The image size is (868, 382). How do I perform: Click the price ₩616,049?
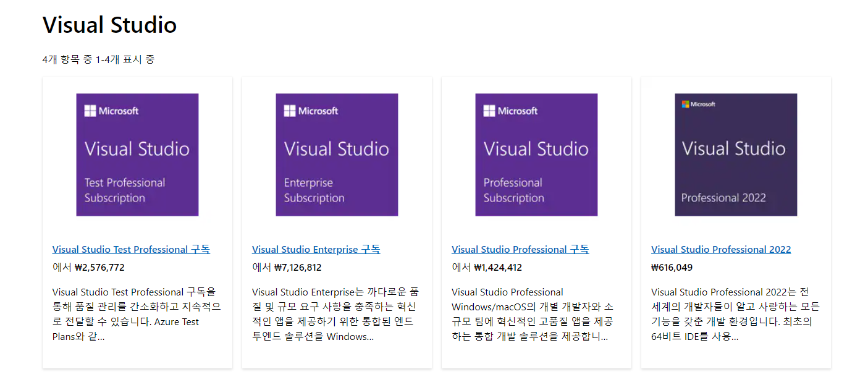coord(672,268)
